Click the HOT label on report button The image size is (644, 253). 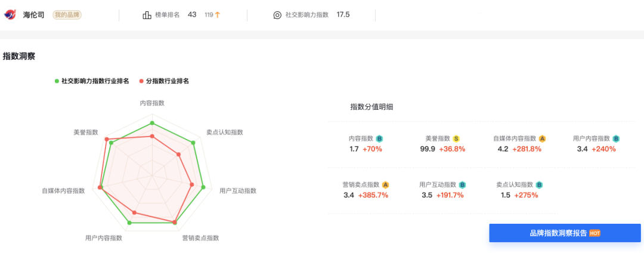[595, 233]
